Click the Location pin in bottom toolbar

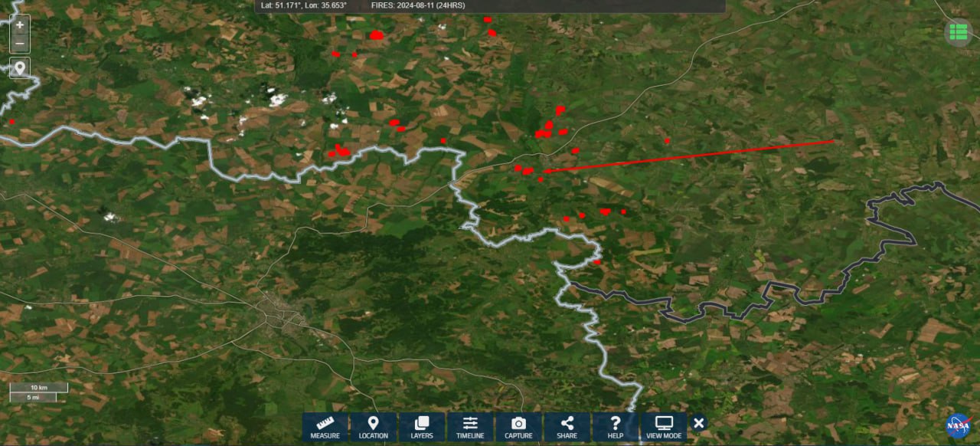coord(373,427)
